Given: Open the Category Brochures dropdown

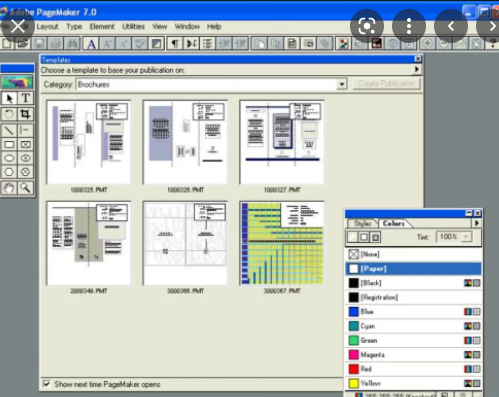Looking at the screenshot, I should 342,84.
